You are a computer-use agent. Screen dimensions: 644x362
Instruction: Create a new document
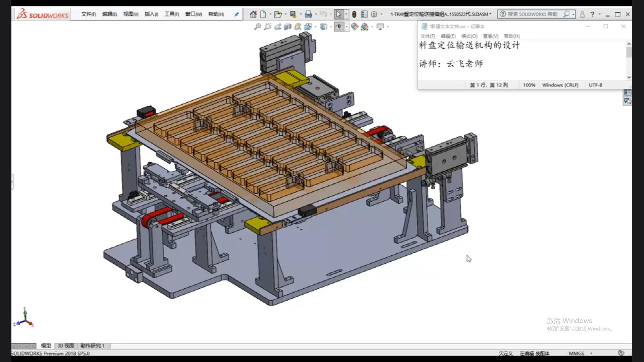pos(263,14)
